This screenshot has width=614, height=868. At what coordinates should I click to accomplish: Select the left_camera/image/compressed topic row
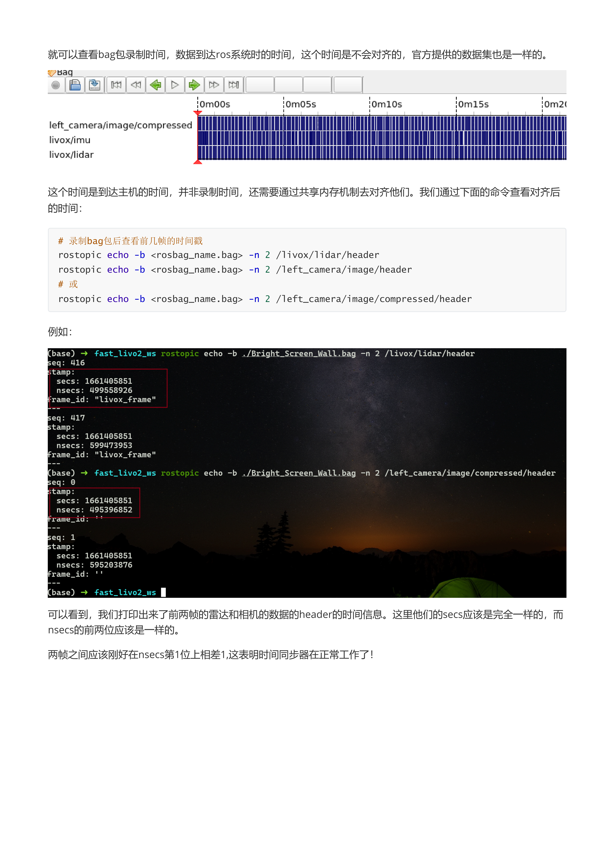pos(121,125)
